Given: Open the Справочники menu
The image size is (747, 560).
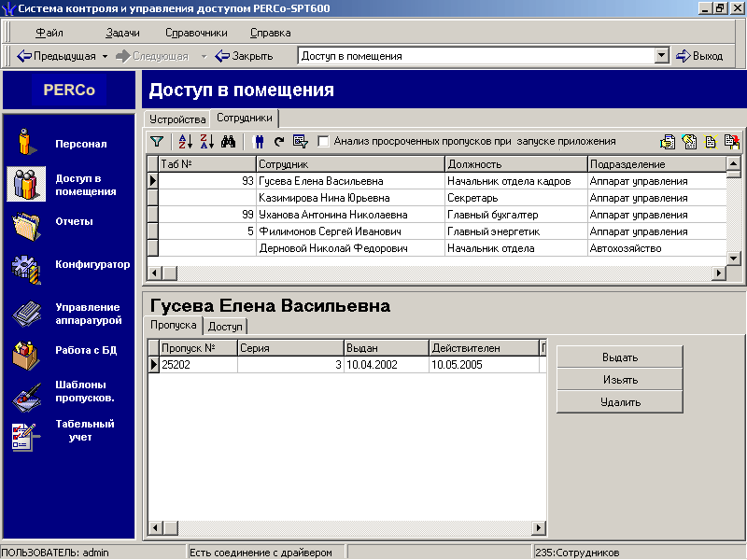Looking at the screenshot, I should click(196, 33).
